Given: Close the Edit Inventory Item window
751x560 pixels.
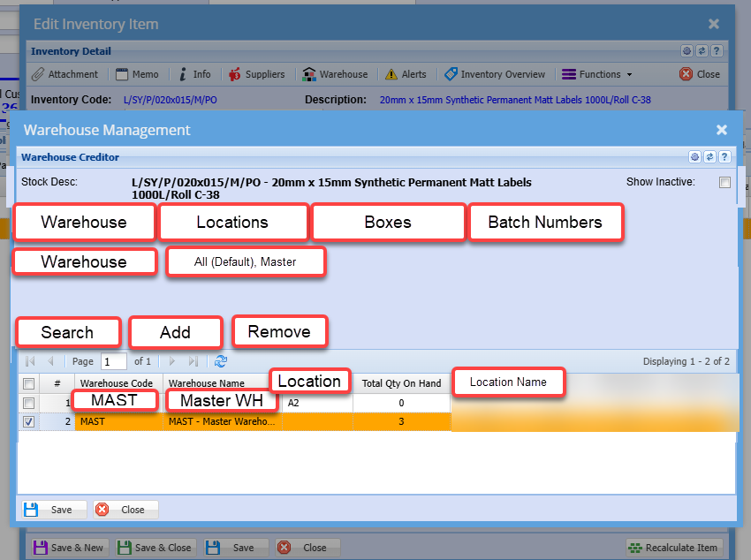Looking at the screenshot, I should 714,24.
